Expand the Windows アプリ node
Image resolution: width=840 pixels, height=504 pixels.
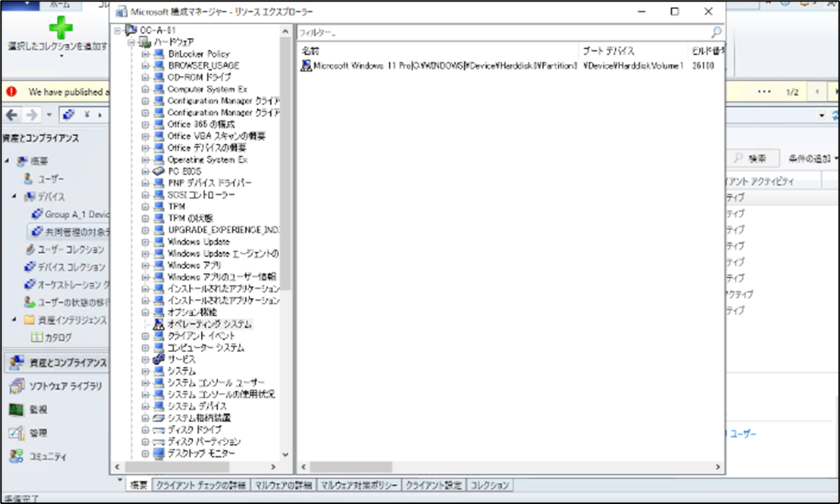[x=145, y=265]
